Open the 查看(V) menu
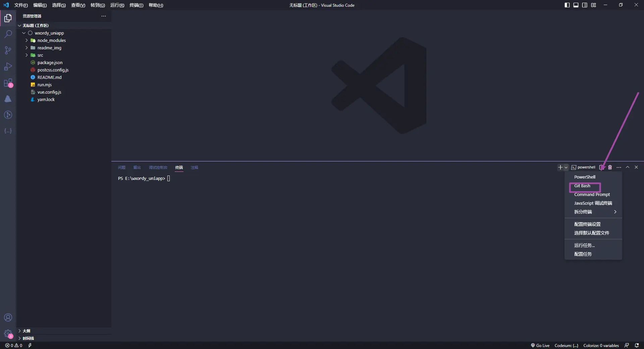Viewport: 644px width, 349px height. click(x=78, y=5)
